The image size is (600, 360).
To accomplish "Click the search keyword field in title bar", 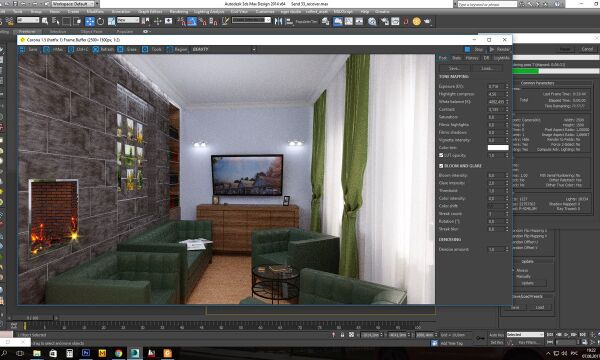I will pos(487,4).
